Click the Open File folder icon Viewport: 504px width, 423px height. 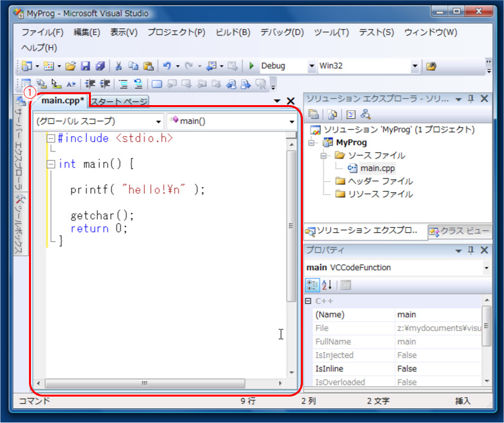coord(71,66)
